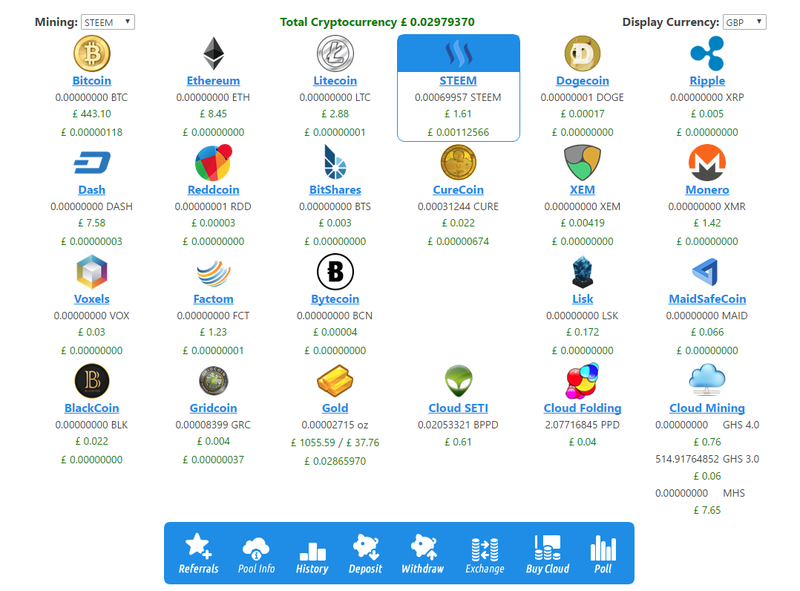Viewport: 800px width, 591px height.
Task: Open the Cloud Mining link
Action: pyautogui.click(x=707, y=408)
